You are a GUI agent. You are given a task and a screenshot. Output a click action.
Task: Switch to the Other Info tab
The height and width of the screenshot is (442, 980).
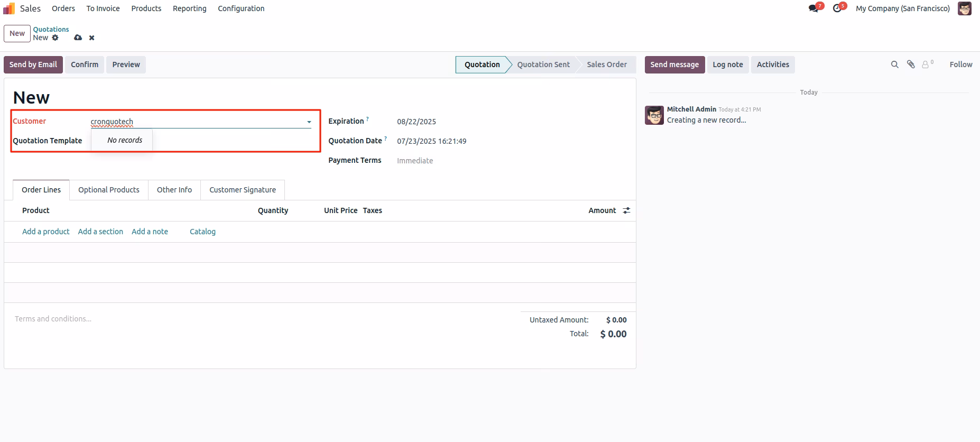(174, 190)
